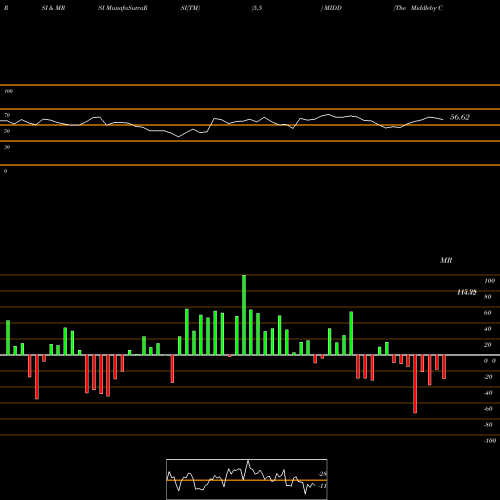Click the -100 label on MR axis
Viewport: 500px width, 500px height.
(490, 441)
